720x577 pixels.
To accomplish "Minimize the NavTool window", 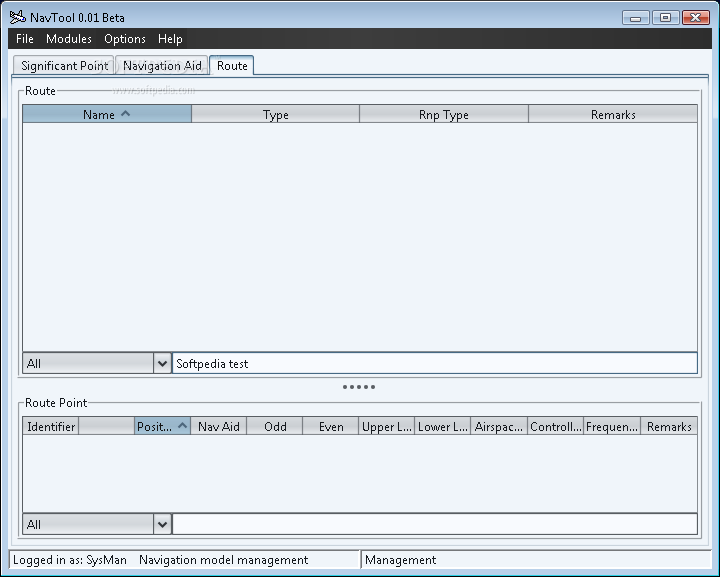I will (x=636, y=18).
